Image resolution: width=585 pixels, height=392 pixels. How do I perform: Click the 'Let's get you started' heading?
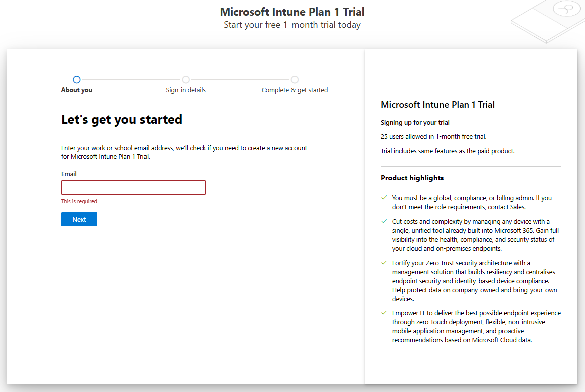[121, 120]
